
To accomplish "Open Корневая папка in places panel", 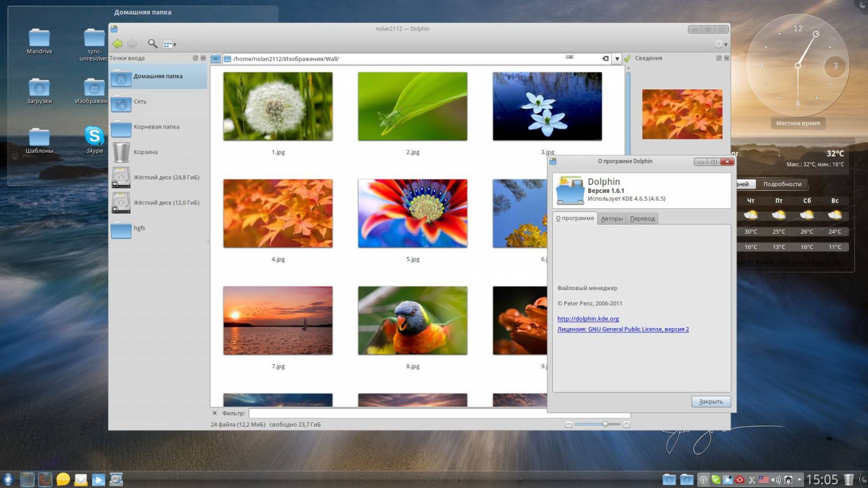I will point(158,127).
